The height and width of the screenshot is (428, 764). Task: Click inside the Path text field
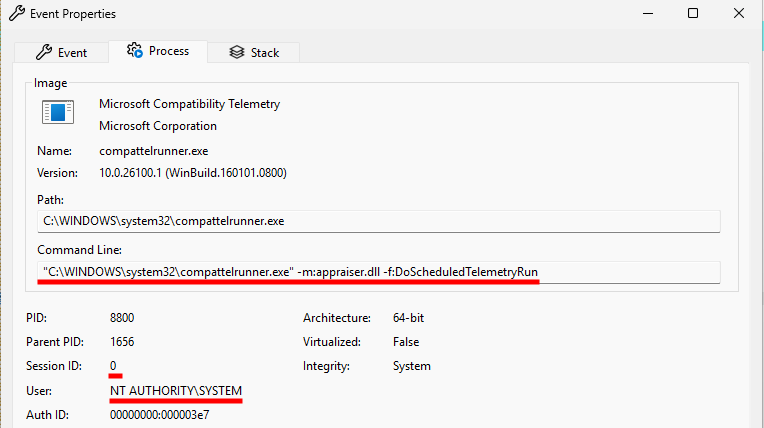[379, 221]
